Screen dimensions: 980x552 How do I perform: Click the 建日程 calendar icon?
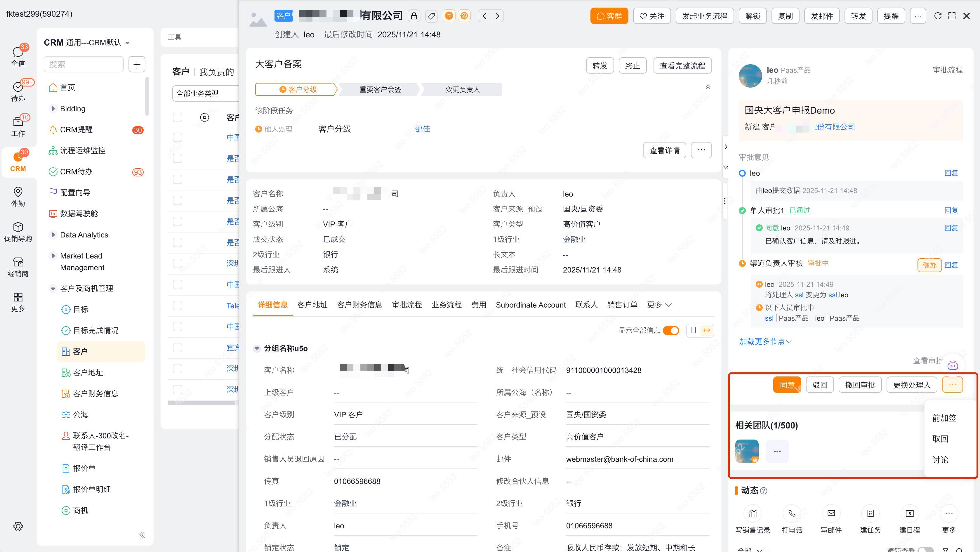pyautogui.click(x=909, y=513)
